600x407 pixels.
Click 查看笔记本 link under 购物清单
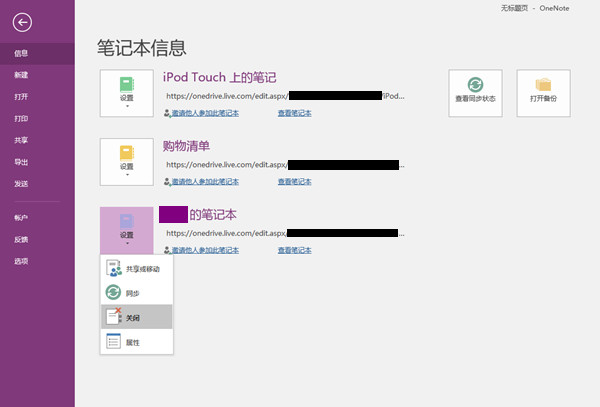coord(294,182)
